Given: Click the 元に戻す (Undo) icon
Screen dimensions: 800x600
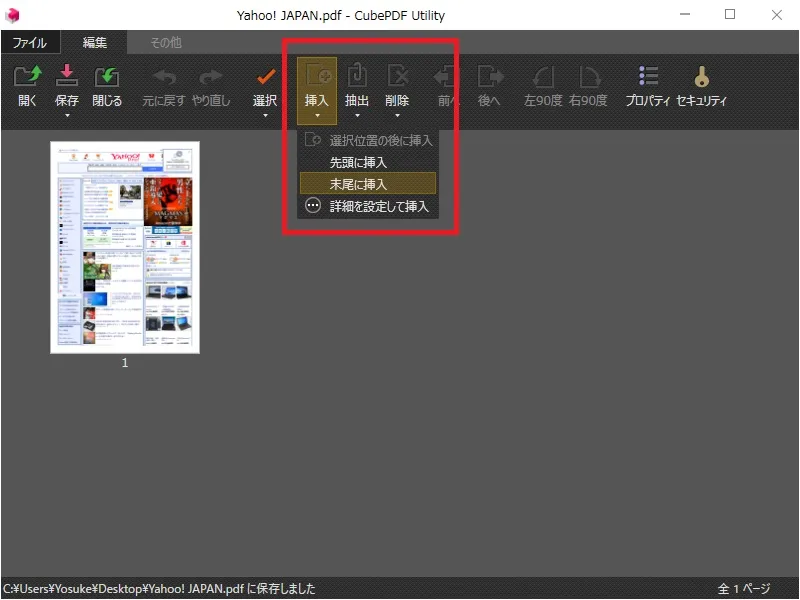Looking at the screenshot, I should (164, 77).
